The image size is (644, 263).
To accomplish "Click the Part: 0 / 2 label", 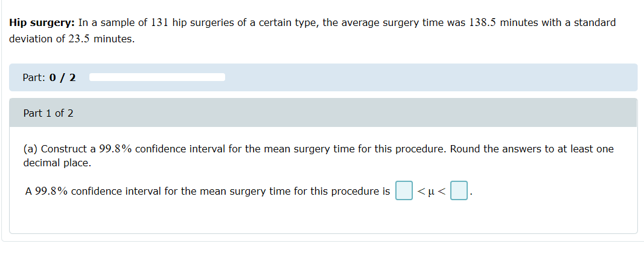I will point(49,77).
